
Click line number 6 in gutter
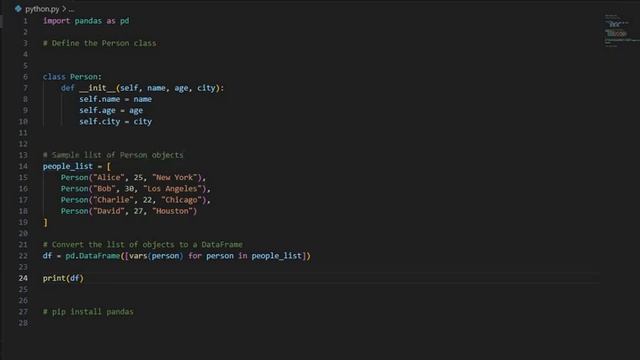click(x=25, y=77)
